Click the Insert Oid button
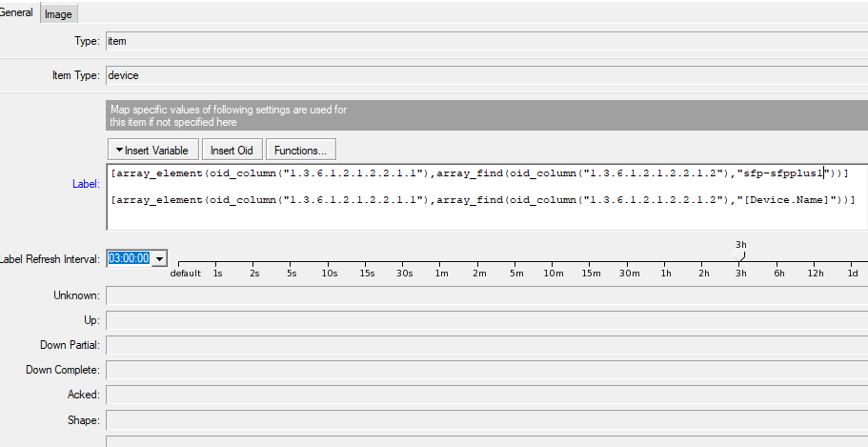Image resolution: width=868 pixels, height=447 pixels. (232, 150)
